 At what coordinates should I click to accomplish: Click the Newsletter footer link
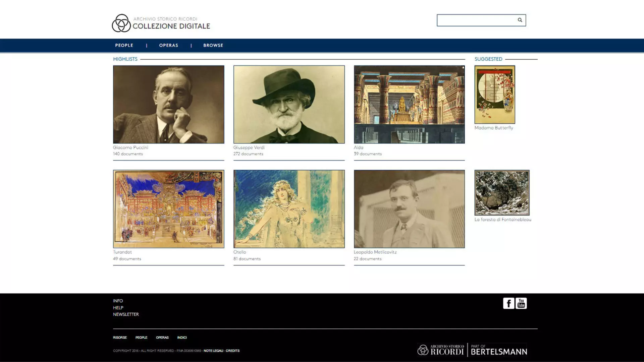tap(126, 314)
